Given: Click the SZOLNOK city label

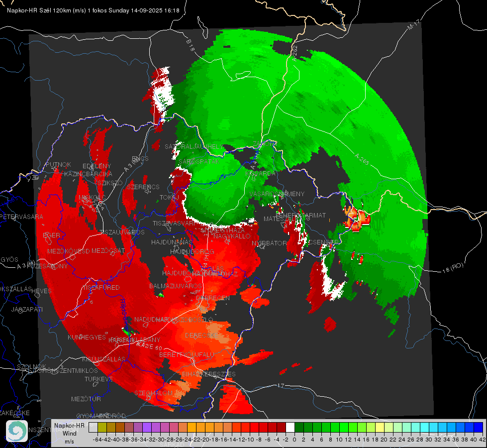Looking at the screenshot, I should point(31,366).
